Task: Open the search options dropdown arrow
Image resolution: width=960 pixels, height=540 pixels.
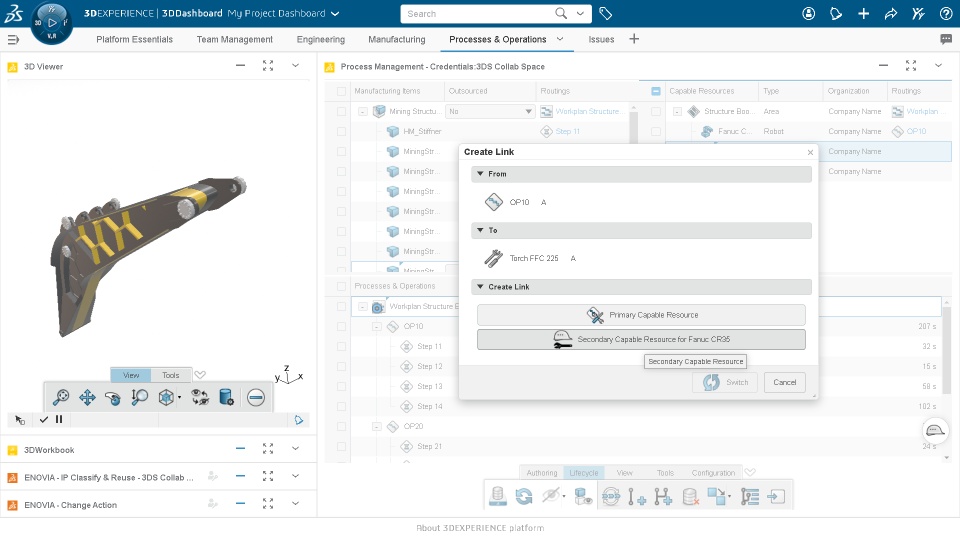Action: (580, 13)
